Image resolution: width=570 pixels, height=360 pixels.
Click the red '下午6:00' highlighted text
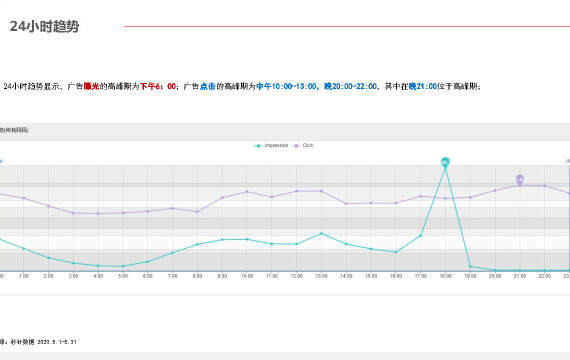tap(158, 86)
